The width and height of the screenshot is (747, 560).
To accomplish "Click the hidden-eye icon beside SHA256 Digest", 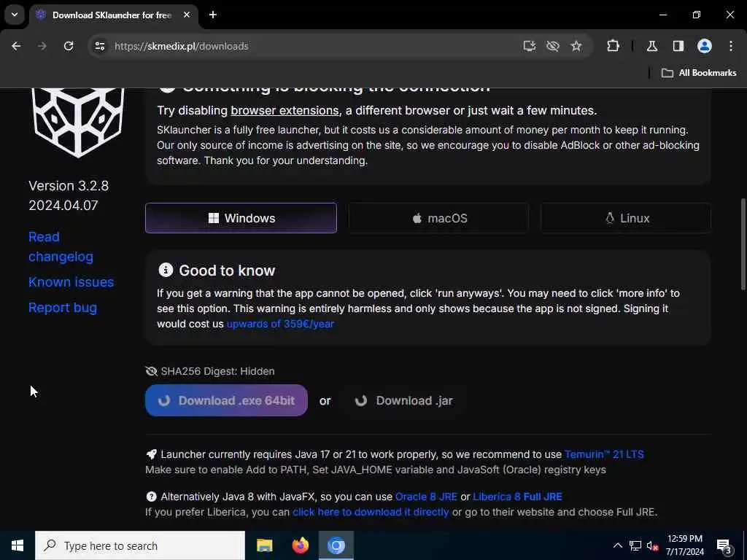I will (151, 371).
